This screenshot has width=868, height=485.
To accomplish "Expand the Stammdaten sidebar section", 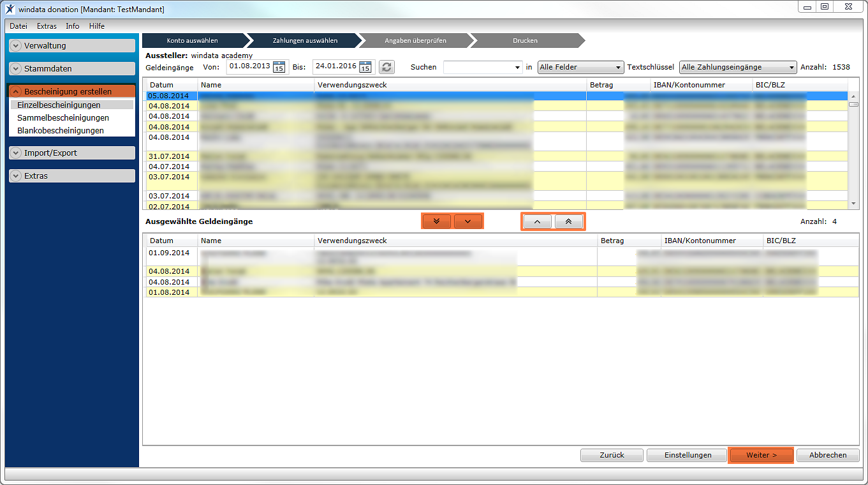I will click(x=72, y=68).
